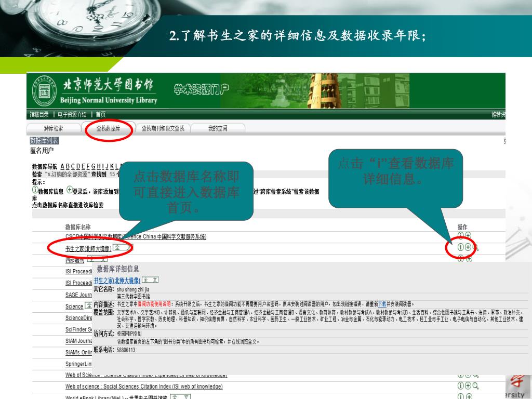
Task: Click the 数据库名称 column header
Action: click(x=78, y=227)
